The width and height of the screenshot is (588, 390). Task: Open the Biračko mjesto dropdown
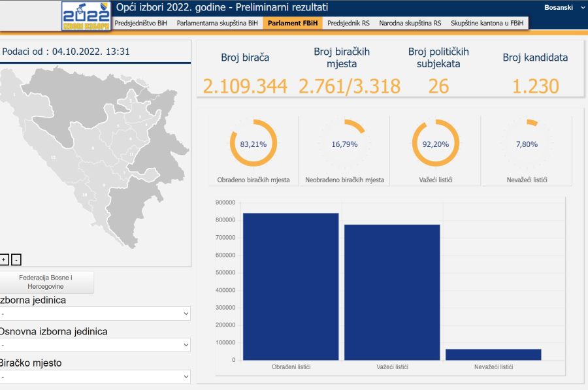94,376
